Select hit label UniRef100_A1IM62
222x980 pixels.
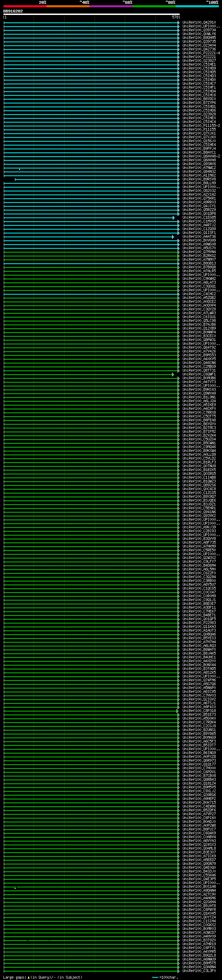tap(199, 175)
